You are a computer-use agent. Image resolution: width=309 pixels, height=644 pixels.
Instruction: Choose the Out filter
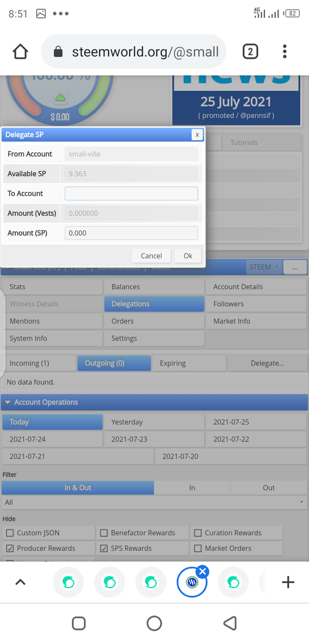[x=268, y=487]
